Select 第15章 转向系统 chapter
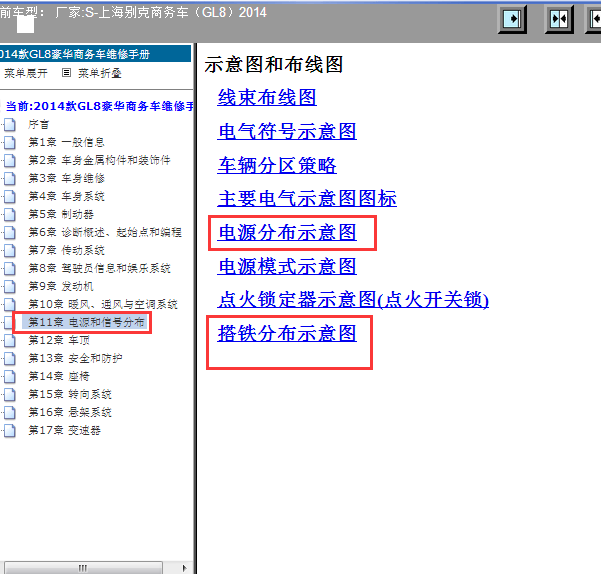The width and height of the screenshot is (601, 574). pos(70,394)
